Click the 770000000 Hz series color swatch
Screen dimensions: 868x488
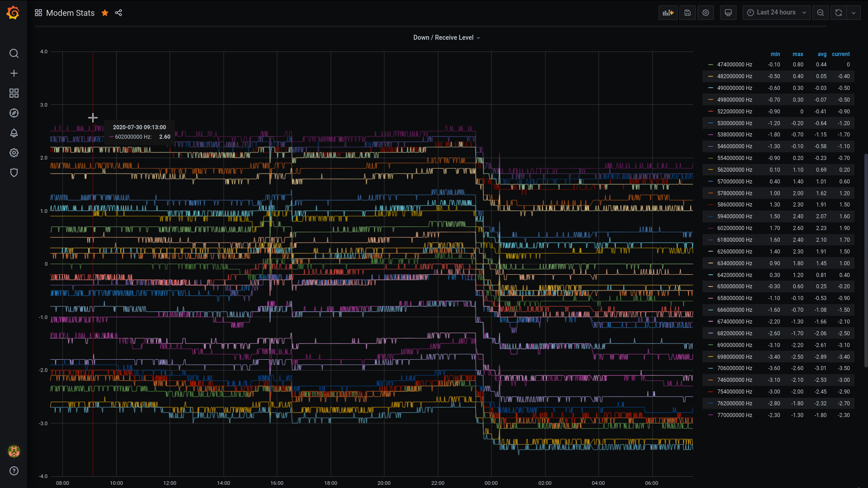coord(711,415)
